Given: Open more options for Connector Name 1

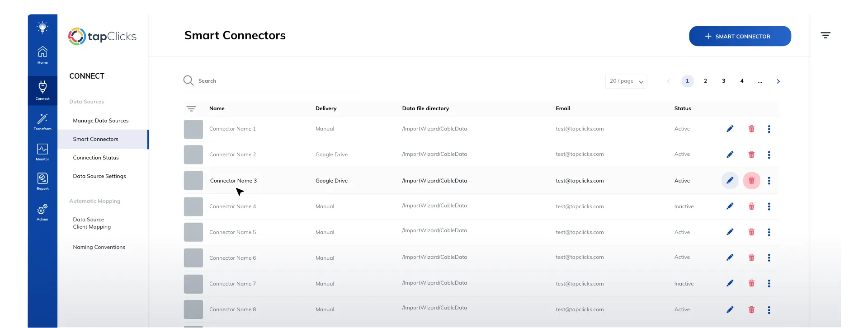Looking at the screenshot, I should point(769,129).
